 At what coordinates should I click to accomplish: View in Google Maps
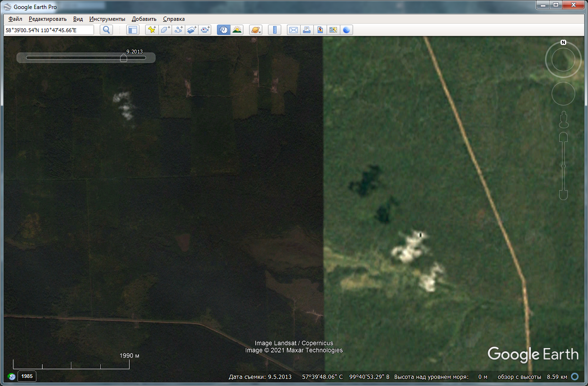tap(333, 30)
